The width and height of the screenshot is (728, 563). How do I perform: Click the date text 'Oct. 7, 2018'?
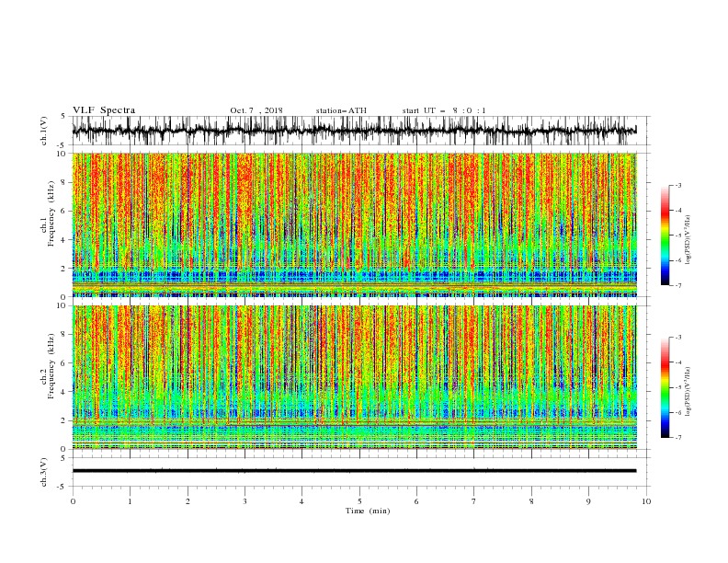[x=256, y=110]
